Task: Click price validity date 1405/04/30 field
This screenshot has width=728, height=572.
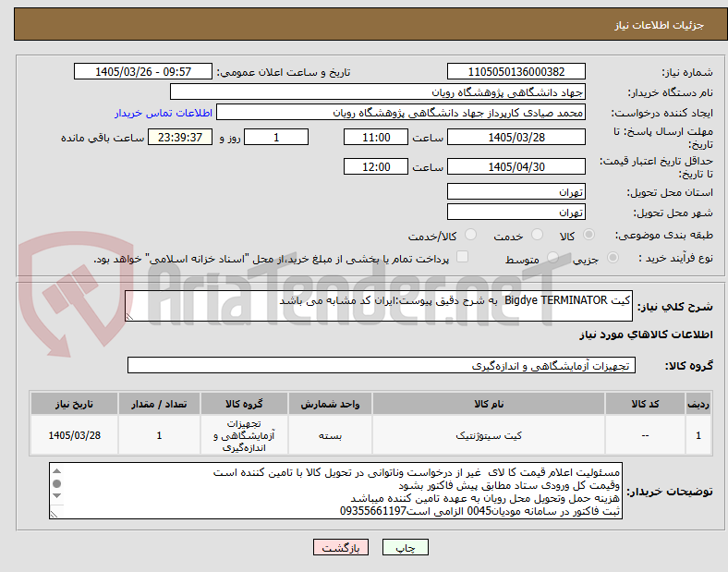Action: [x=516, y=166]
